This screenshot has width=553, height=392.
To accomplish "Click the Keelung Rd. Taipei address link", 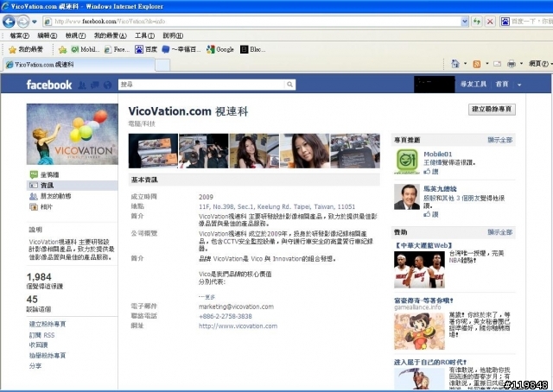I will point(276,206).
